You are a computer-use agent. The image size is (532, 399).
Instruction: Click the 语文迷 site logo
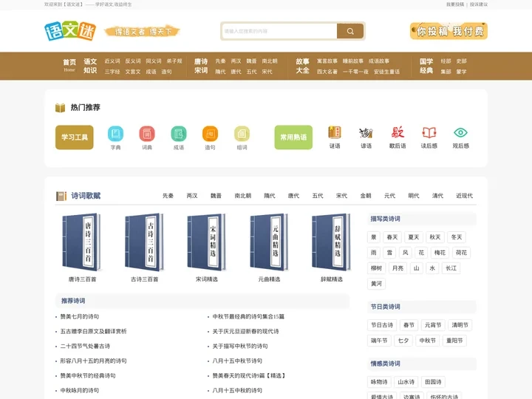click(70, 31)
